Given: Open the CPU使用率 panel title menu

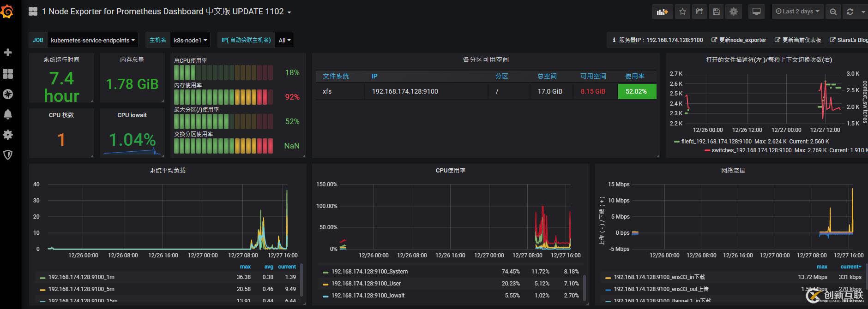Looking at the screenshot, I should tap(451, 170).
